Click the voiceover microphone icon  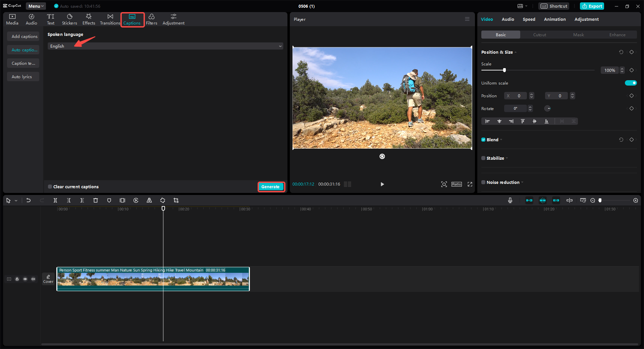tap(510, 200)
